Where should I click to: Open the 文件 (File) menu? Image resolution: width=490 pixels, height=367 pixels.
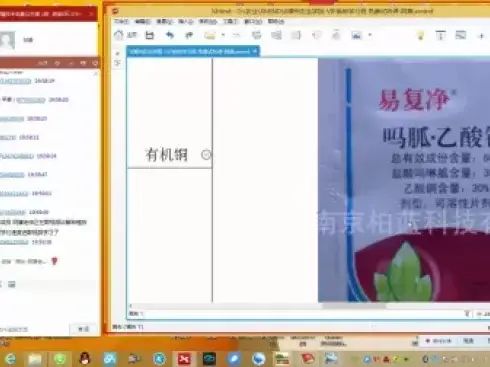point(121,21)
